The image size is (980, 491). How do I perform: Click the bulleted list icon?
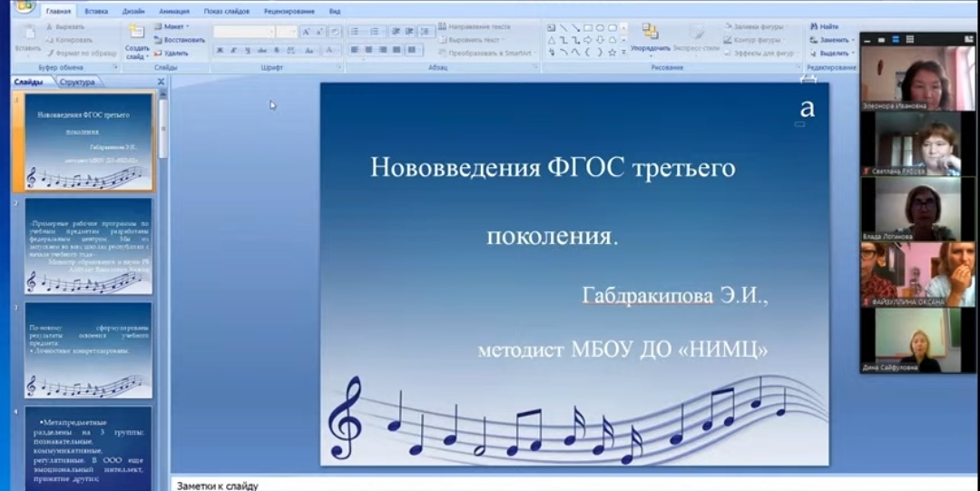(x=355, y=31)
